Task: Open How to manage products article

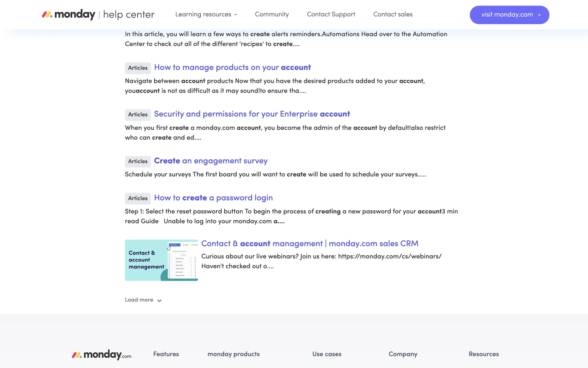Action: (232, 67)
